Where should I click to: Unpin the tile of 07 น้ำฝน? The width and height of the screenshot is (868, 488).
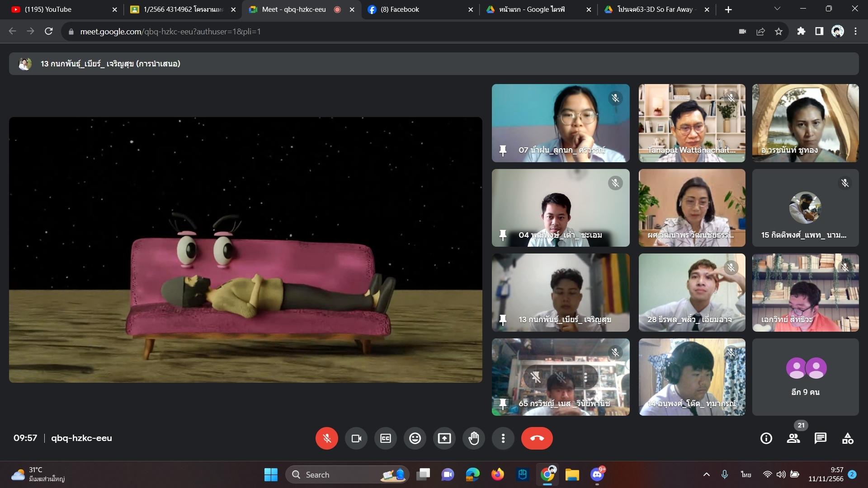pyautogui.click(x=503, y=150)
